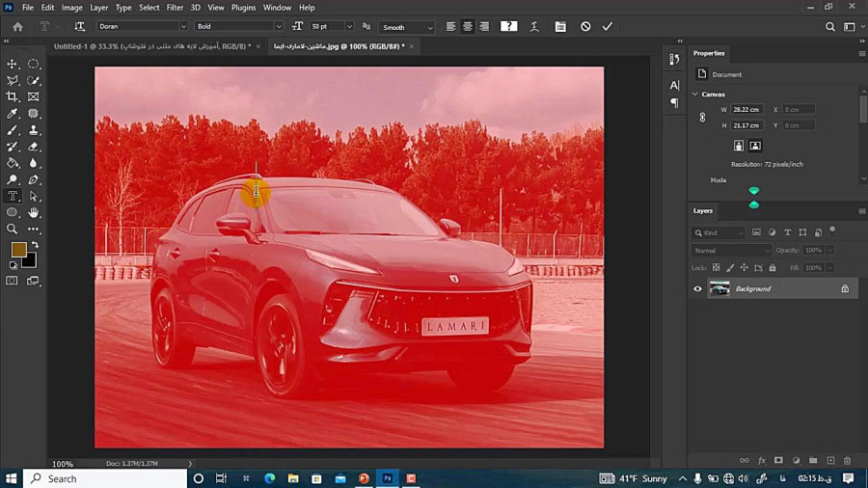Image resolution: width=868 pixels, height=488 pixels.
Task: Open the Opacity slider dropdown arrow
Action: pyautogui.click(x=829, y=251)
